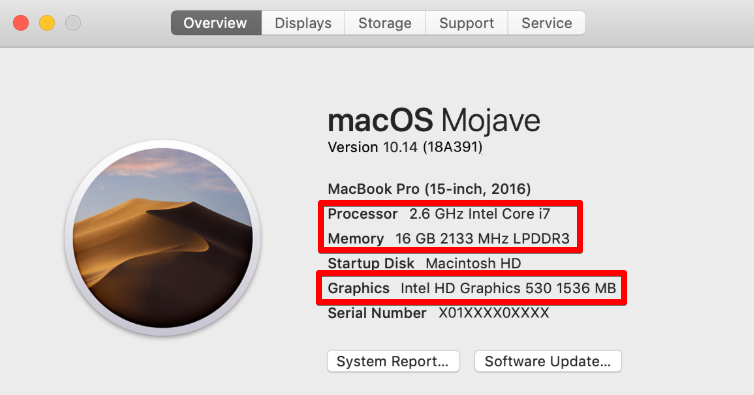Click the Macintosh HD startup disk value
Image resolution: width=754 pixels, height=395 pixels.
pyautogui.click(x=473, y=263)
